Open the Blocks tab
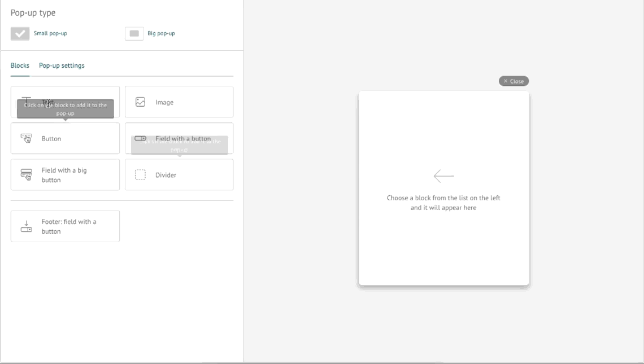The image size is (644, 364). 20,65
